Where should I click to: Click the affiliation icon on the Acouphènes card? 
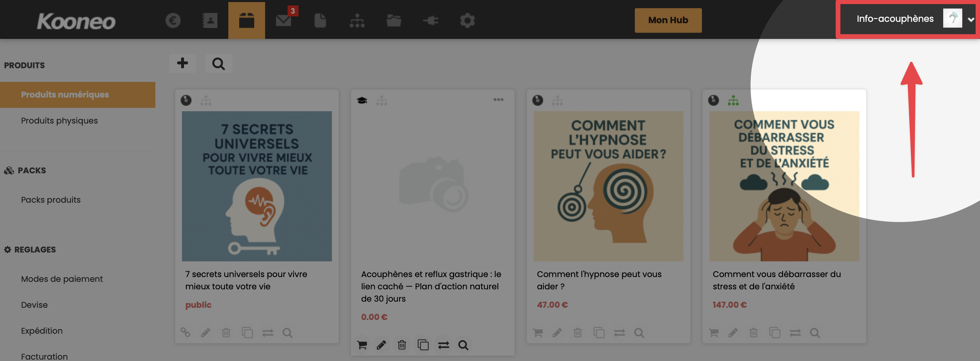382,100
